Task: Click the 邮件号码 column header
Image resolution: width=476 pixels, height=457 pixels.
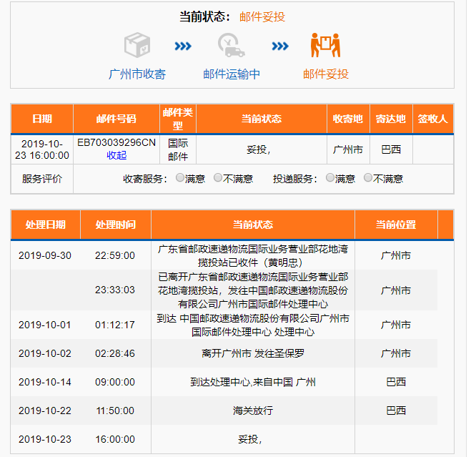Action: [116, 119]
